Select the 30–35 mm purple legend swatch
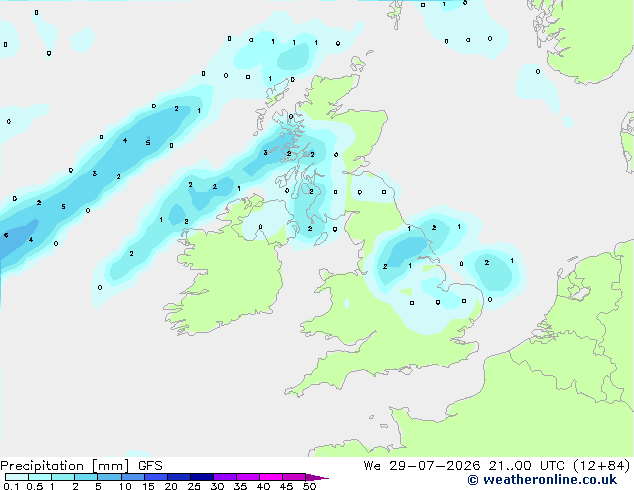This screenshot has width=634, height=490. [x=224, y=477]
